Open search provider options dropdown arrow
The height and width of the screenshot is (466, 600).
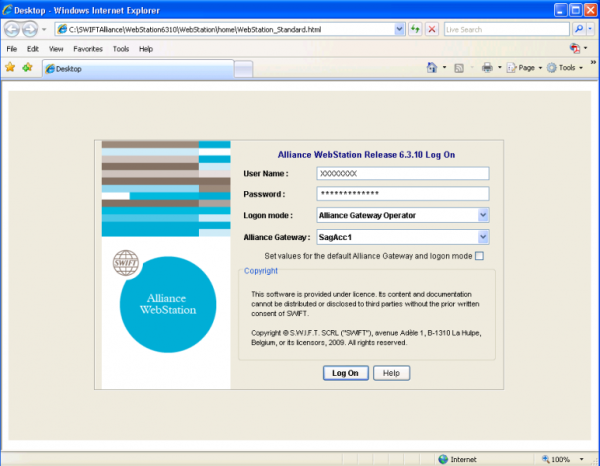[x=590, y=29]
